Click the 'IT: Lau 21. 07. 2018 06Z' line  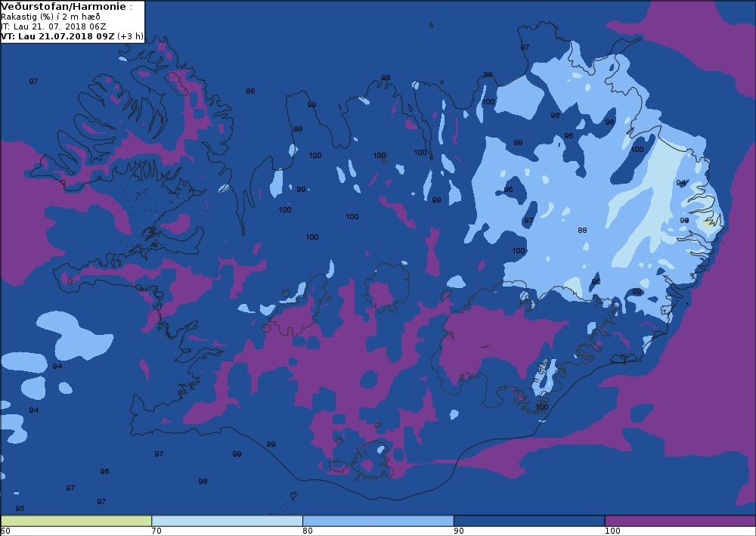click(54, 26)
